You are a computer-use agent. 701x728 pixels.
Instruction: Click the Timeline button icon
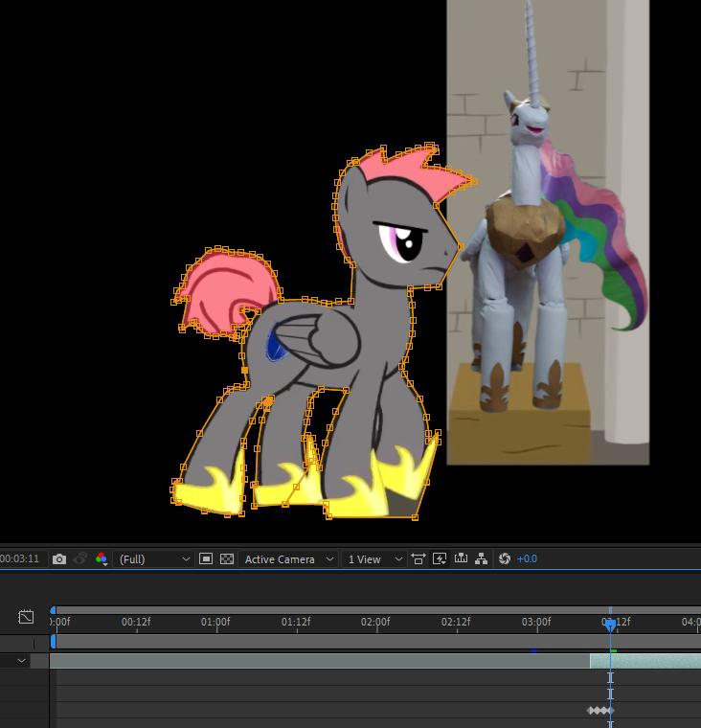click(461, 558)
